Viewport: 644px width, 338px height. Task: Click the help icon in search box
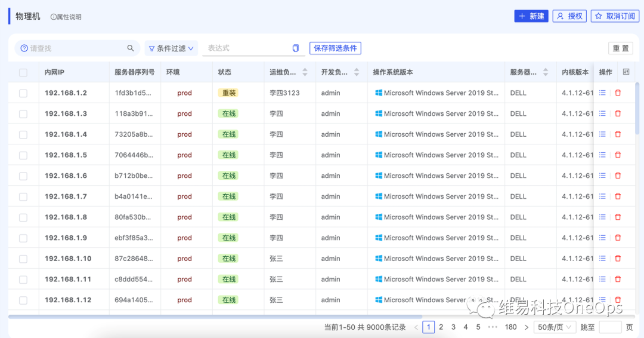(x=24, y=48)
